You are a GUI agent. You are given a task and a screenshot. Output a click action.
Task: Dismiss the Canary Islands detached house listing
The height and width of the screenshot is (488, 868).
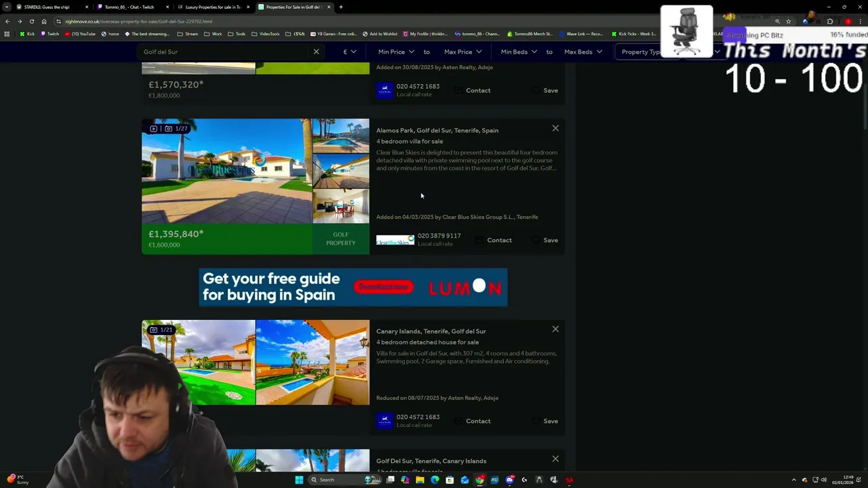pyautogui.click(x=555, y=329)
